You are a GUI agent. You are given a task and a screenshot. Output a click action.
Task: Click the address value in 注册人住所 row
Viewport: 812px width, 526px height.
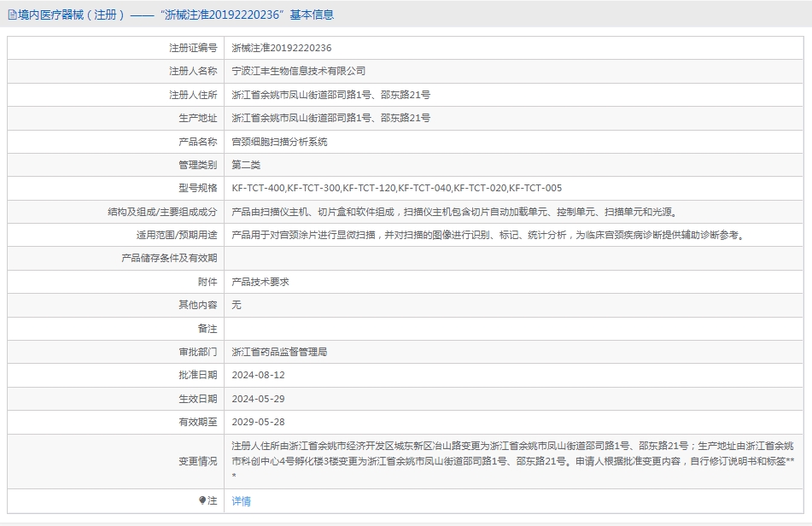(331, 95)
